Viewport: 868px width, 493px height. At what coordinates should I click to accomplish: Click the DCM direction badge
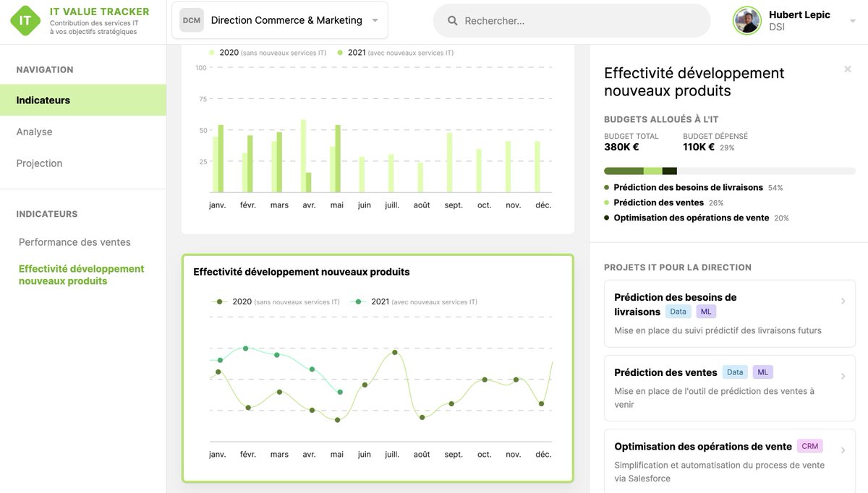(190, 20)
